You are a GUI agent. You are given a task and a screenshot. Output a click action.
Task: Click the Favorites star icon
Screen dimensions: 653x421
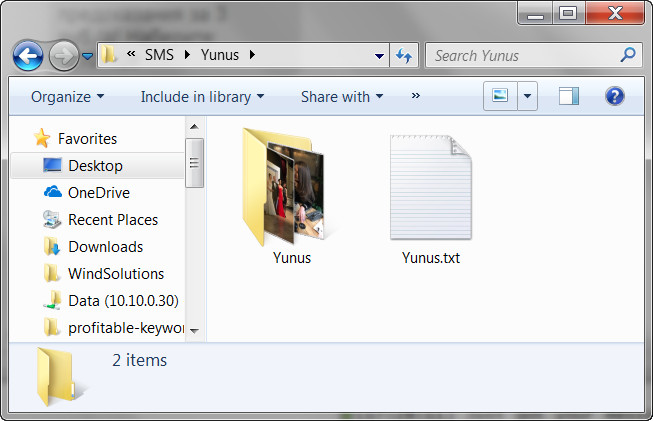click(42, 138)
